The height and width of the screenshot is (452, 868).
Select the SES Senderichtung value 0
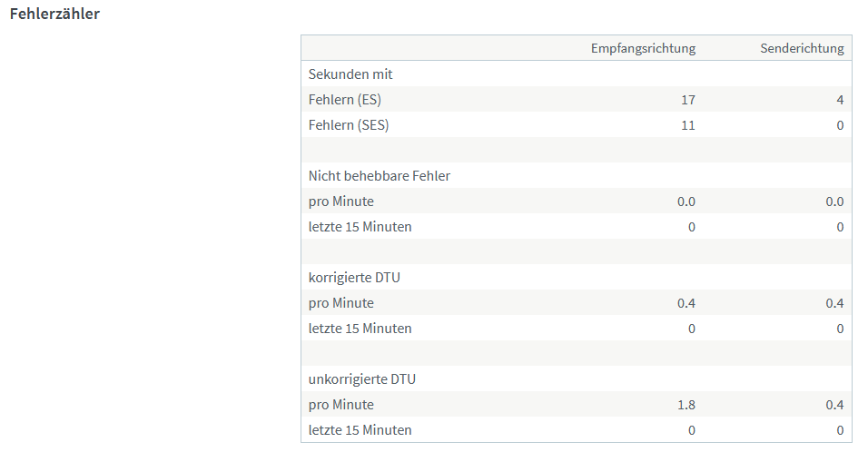[x=840, y=125]
